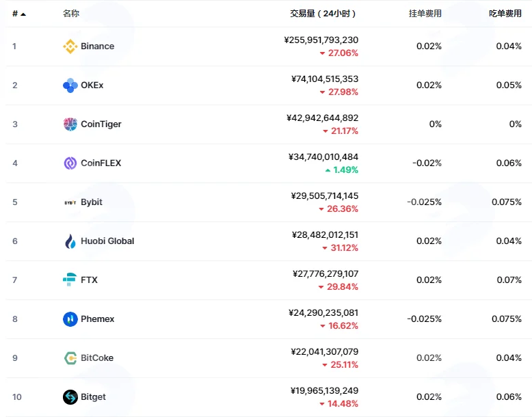This screenshot has width=532, height=417.
Task: Open the Binance exchange name link
Action: (x=97, y=46)
